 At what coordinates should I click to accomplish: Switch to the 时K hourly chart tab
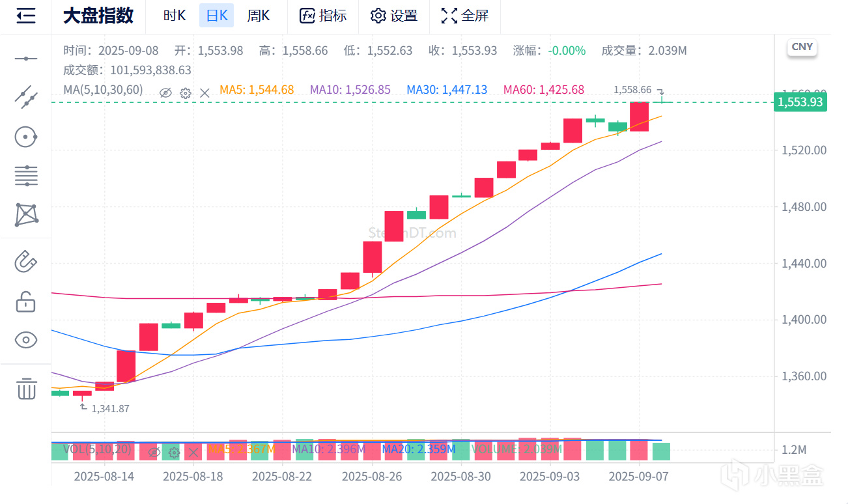(x=175, y=16)
